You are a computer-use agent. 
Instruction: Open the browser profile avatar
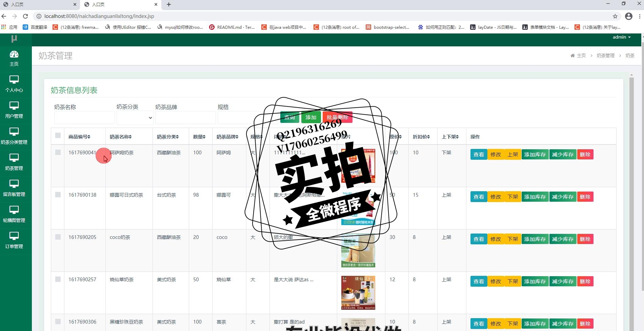(x=629, y=16)
